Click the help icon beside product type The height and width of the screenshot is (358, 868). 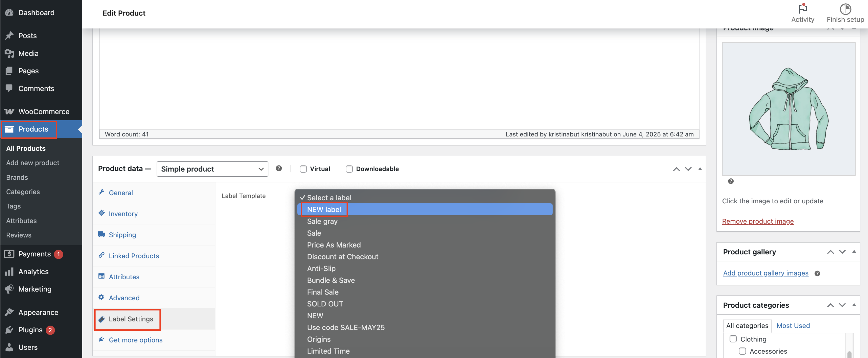(x=279, y=168)
